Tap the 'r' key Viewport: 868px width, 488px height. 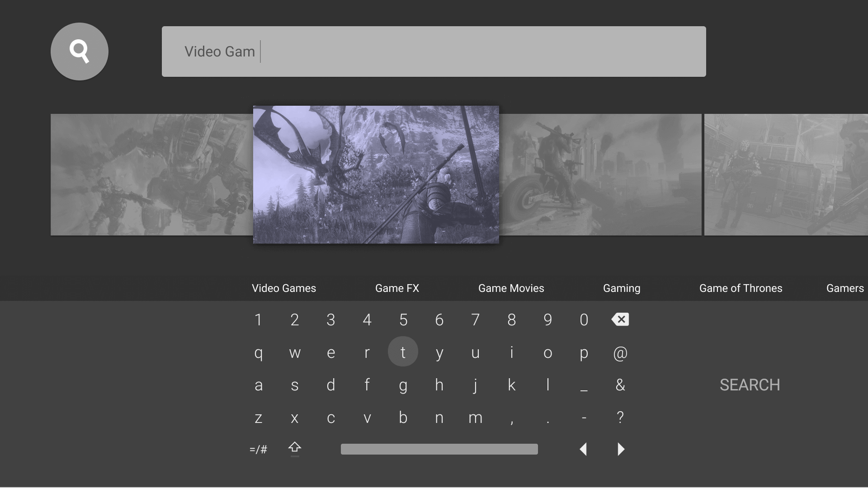(367, 352)
